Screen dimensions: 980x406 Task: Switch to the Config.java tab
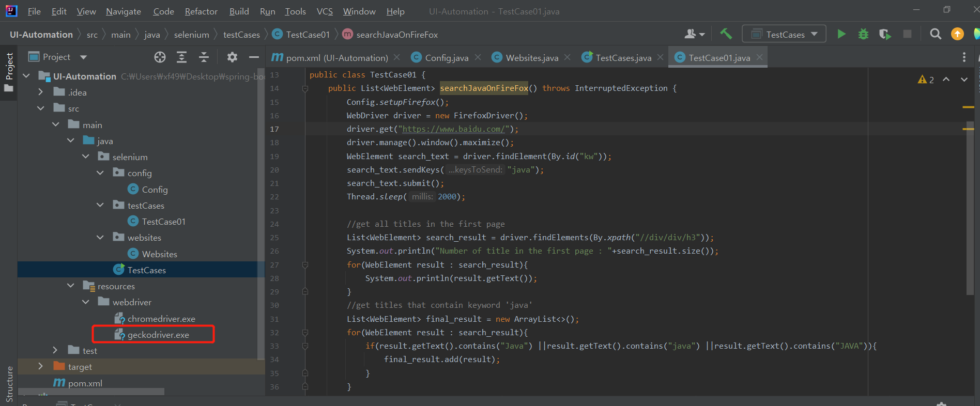coord(447,58)
